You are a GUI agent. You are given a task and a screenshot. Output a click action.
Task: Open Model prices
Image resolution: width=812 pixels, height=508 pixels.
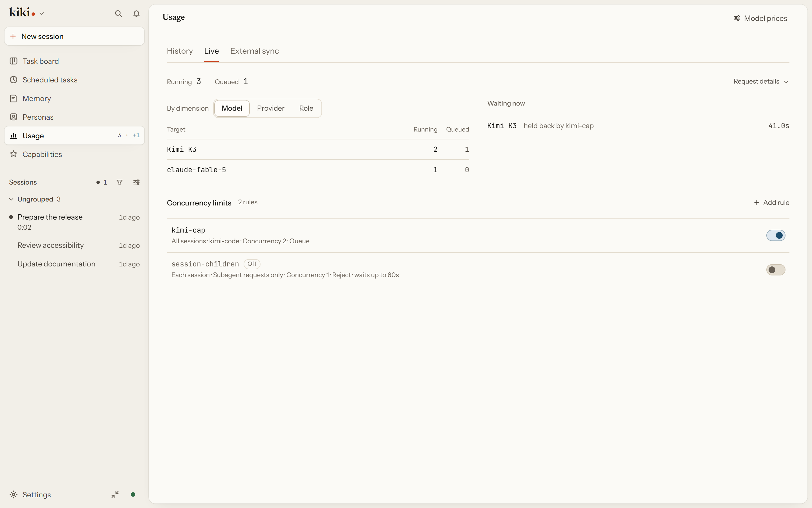[760, 18]
